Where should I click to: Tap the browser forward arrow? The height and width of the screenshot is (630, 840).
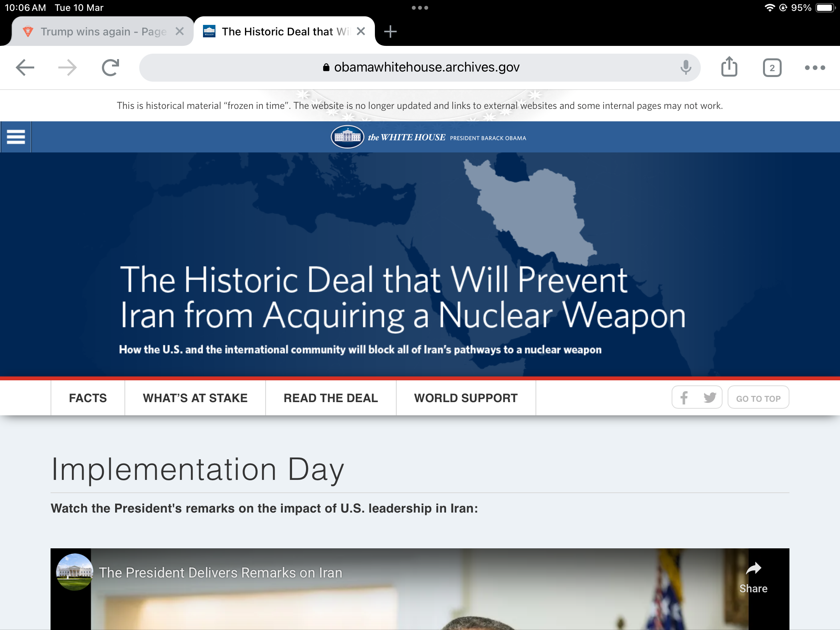(x=67, y=68)
